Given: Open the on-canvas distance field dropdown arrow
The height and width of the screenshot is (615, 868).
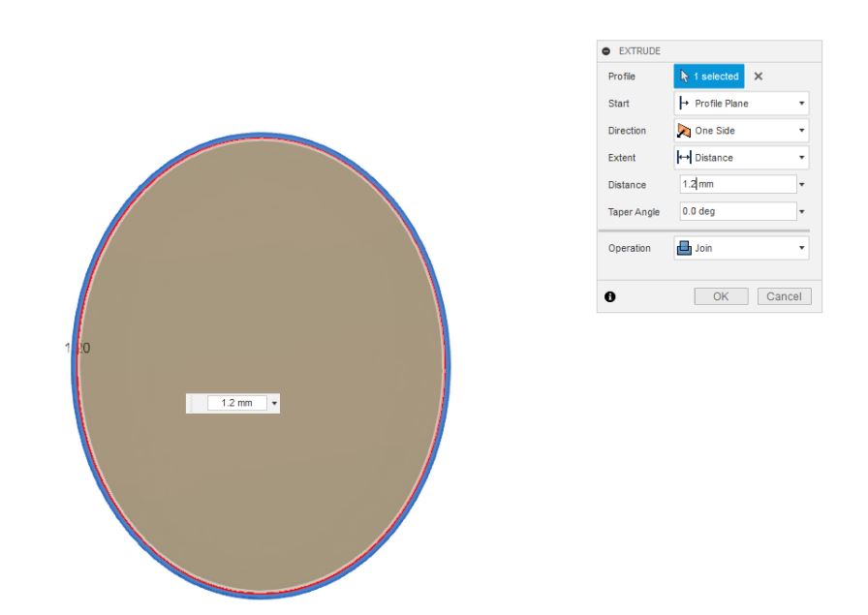Looking at the screenshot, I should coord(274,403).
